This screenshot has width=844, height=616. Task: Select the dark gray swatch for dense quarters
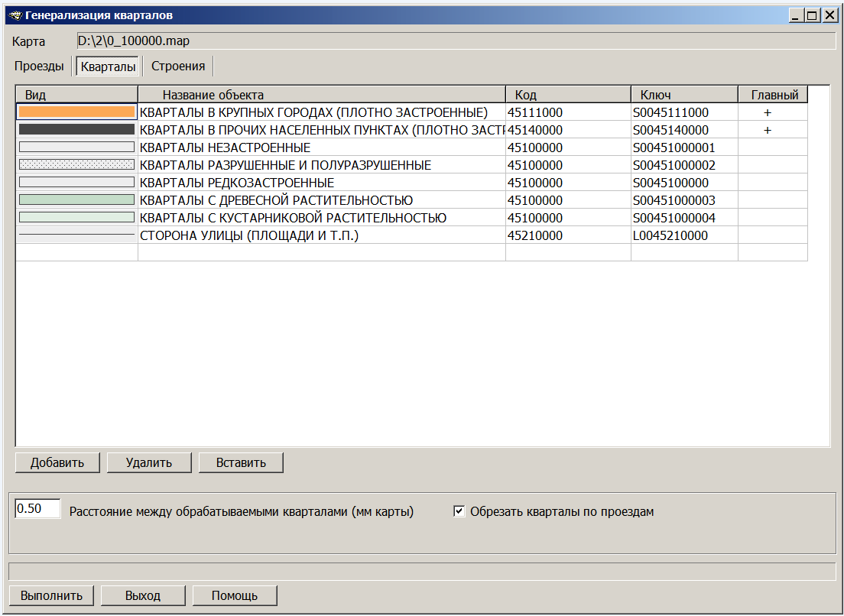tap(76, 130)
